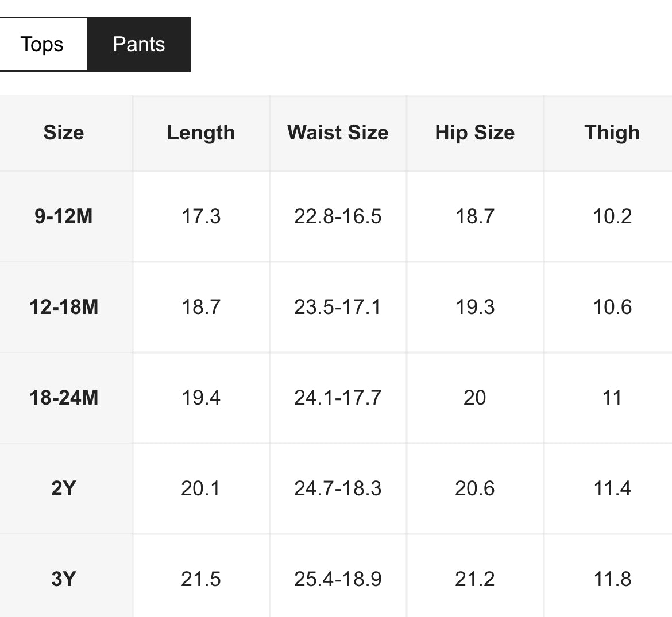The width and height of the screenshot is (672, 617).
Task: Click the 20.1 length cell for 2Y
Action: pos(201,488)
